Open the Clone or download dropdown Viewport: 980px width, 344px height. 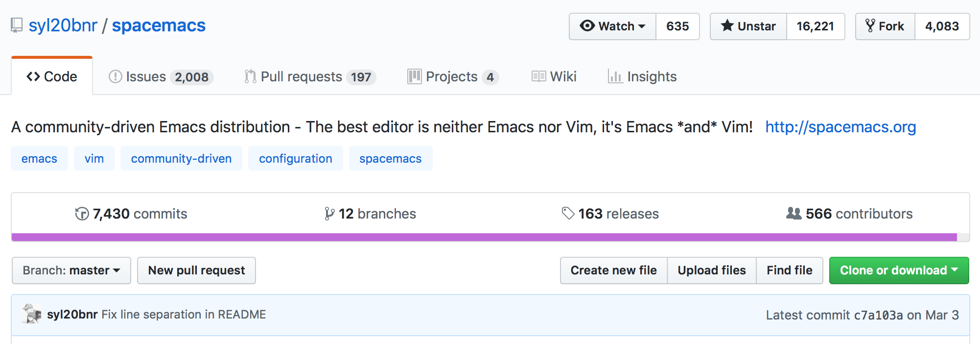pyautogui.click(x=899, y=270)
